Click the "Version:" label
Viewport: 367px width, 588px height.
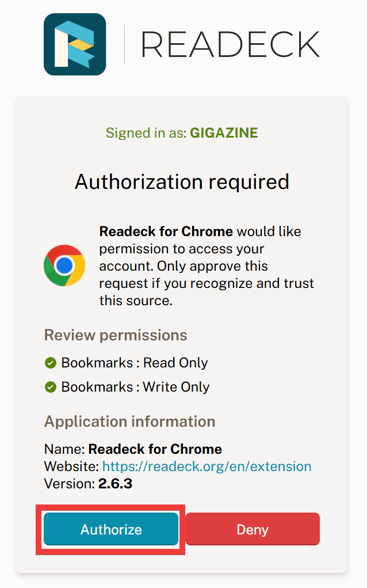pos(70,483)
